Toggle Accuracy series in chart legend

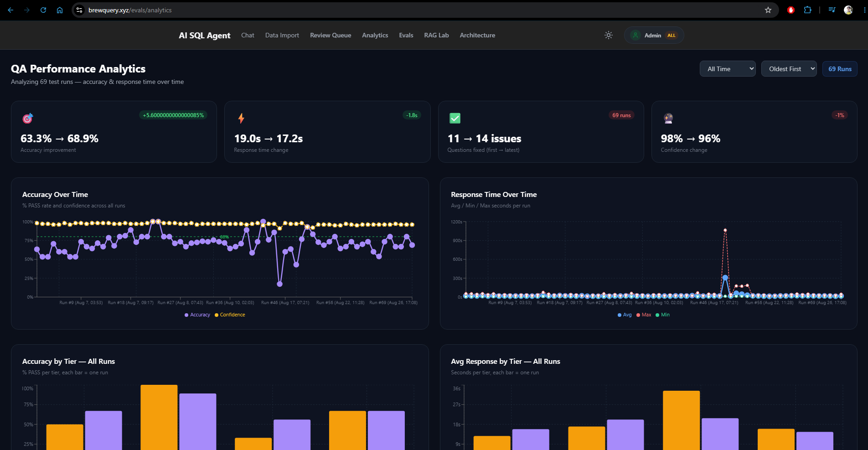tap(197, 315)
